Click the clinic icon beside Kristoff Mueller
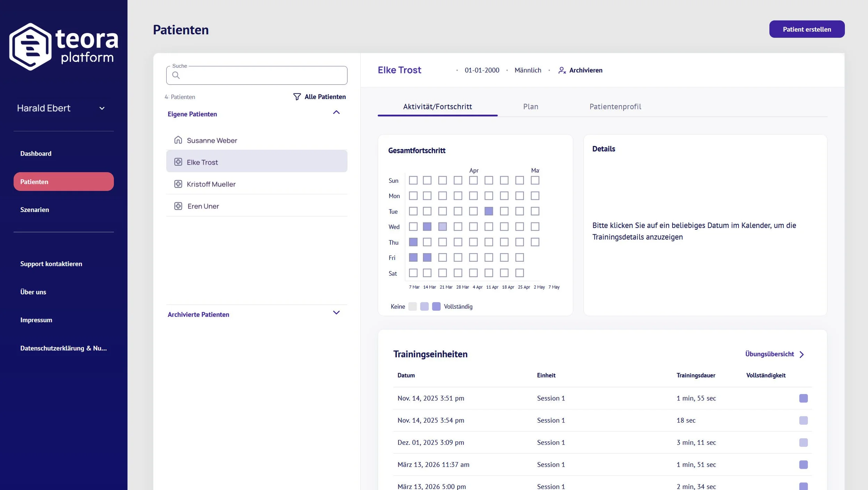The height and width of the screenshot is (490, 868). coord(178,184)
